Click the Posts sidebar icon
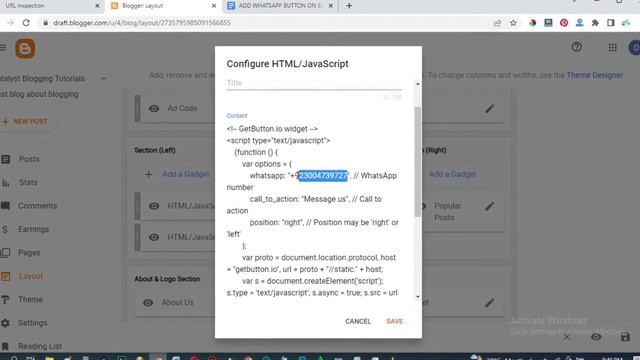Viewport: 640px width, 360px height. tap(5, 159)
